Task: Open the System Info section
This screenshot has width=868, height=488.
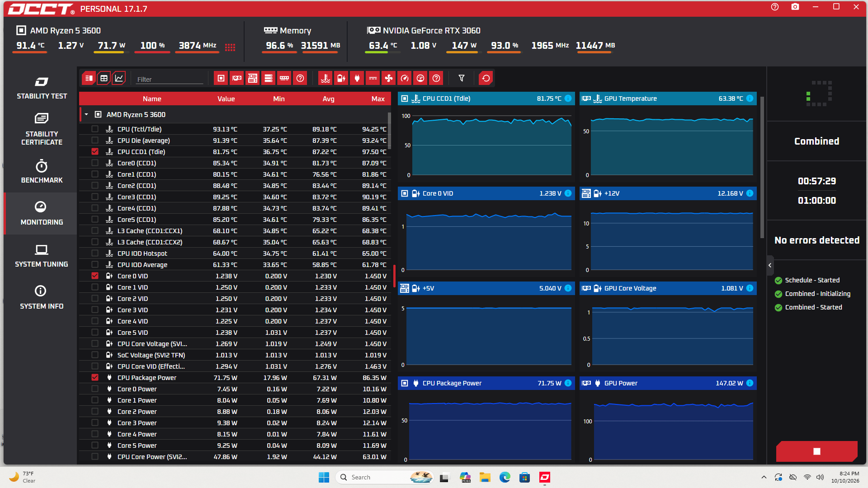Action: point(42,298)
